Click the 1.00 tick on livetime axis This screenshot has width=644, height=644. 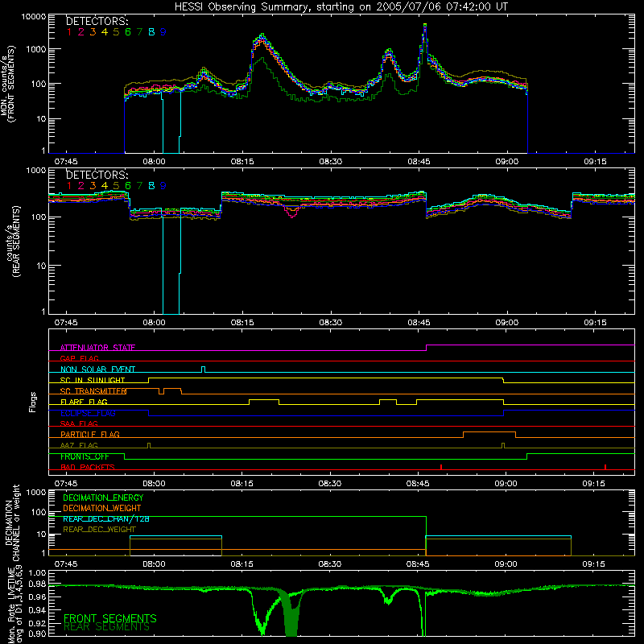click(x=37, y=573)
